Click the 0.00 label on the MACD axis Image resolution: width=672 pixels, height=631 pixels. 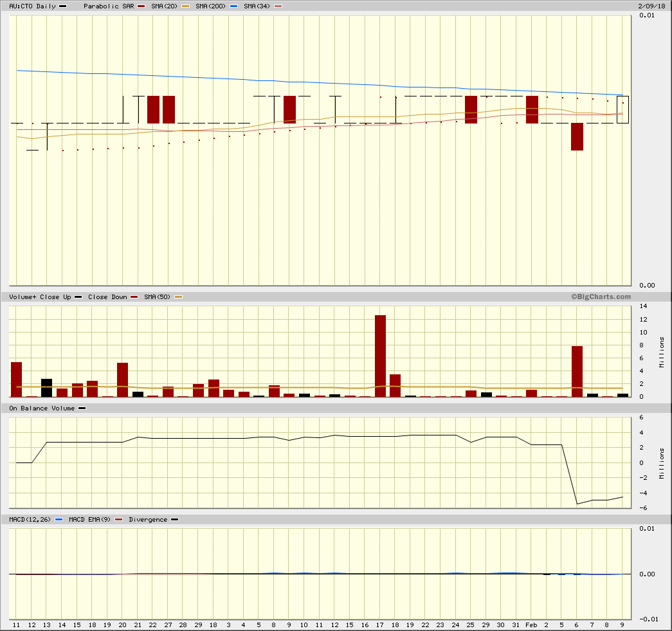click(647, 574)
